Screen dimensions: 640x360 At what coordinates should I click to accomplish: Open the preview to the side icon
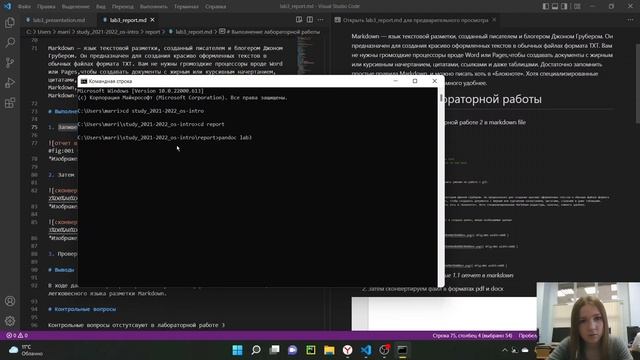[x=299, y=20]
